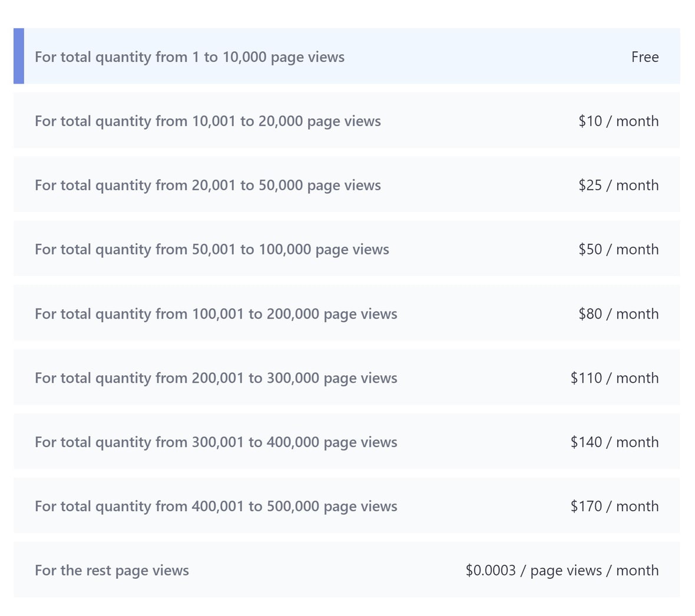The width and height of the screenshot is (695, 616).
Task: Select the 400,001 to 500,000 tier row
Action: 347,506
